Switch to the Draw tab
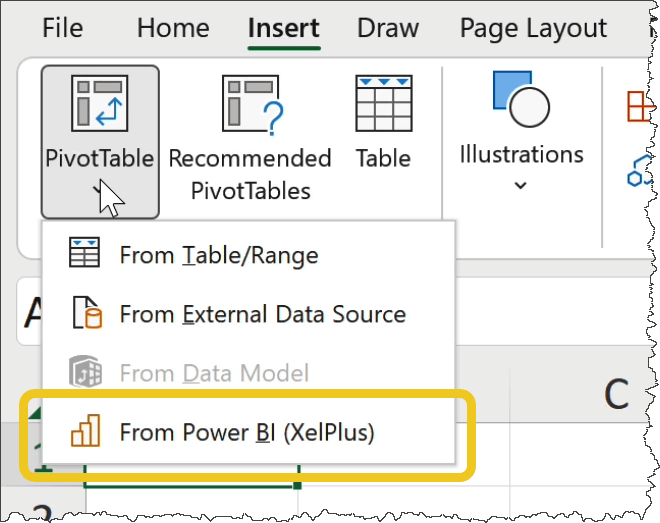The width and height of the screenshot is (660, 523). (x=389, y=28)
